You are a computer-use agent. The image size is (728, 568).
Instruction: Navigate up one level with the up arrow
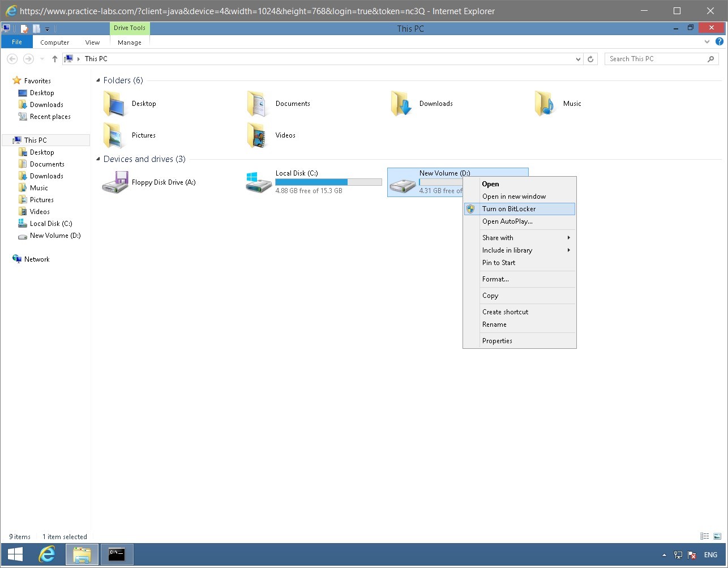point(54,58)
